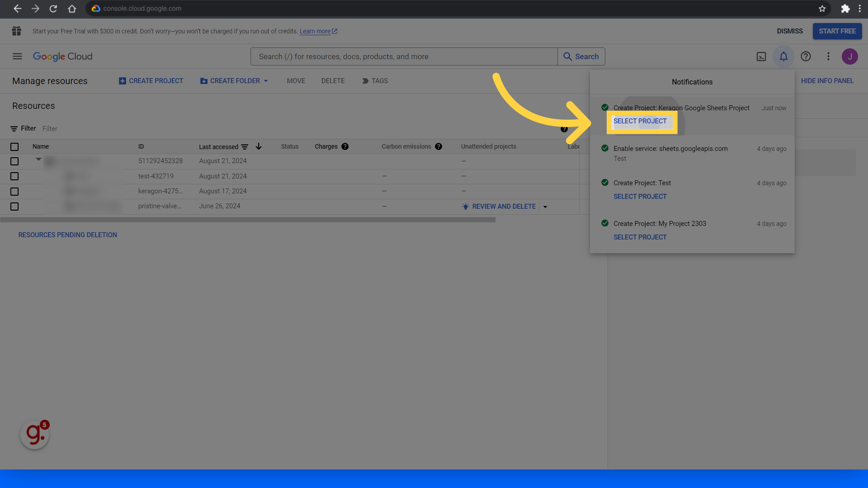The image size is (868, 488).
Task: Click the Status column header
Action: [x=290, y=146]
